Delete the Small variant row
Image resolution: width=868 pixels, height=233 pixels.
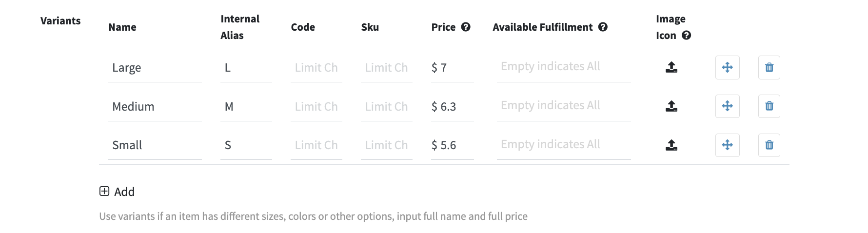tap(769, 145)
